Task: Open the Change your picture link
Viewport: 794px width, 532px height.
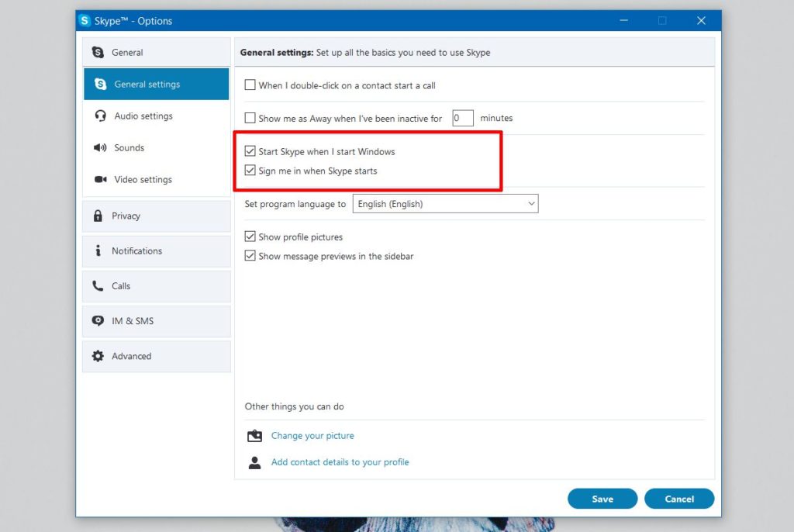Action: [x=312, y=435]
